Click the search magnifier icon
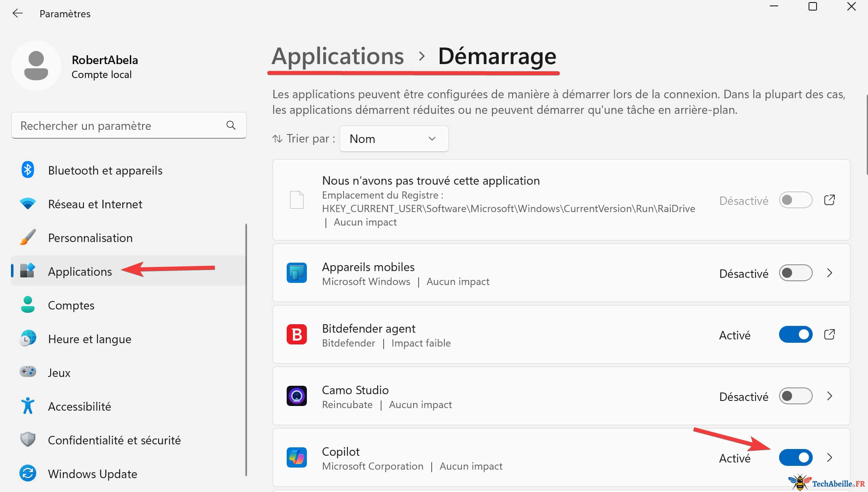 [231, 125]
